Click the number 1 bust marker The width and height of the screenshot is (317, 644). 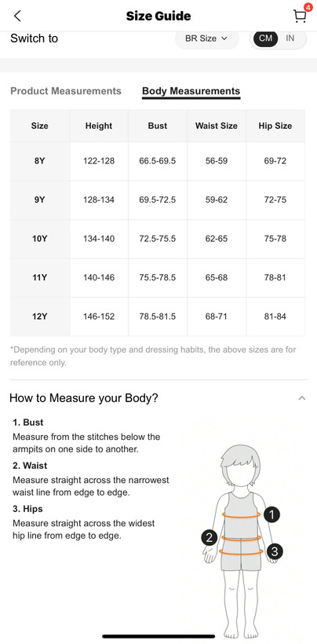tap(271, 514)
